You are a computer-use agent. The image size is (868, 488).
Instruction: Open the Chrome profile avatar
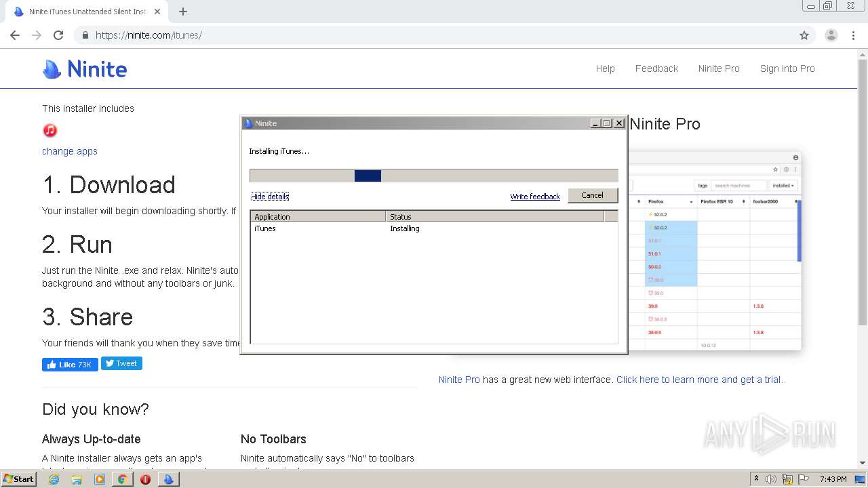(831, 35)
